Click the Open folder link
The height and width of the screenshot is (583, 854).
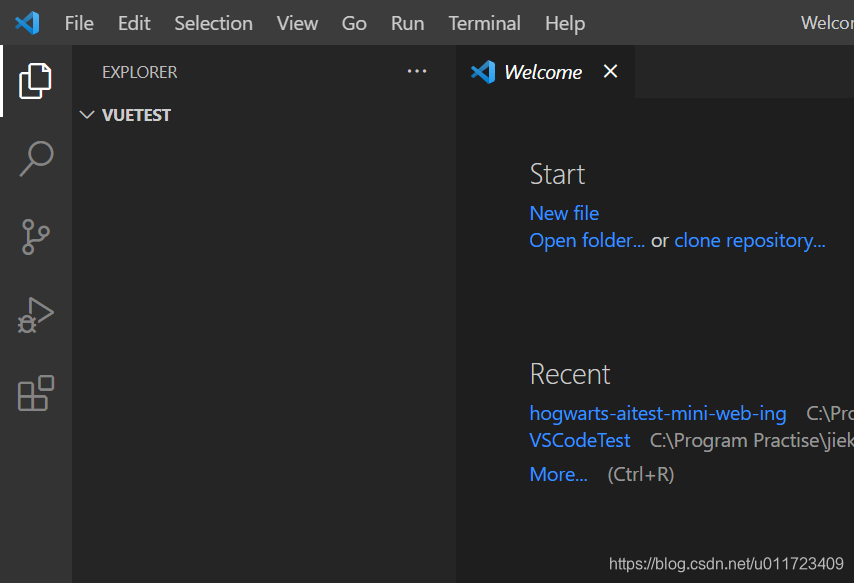[x=587, y=241]
